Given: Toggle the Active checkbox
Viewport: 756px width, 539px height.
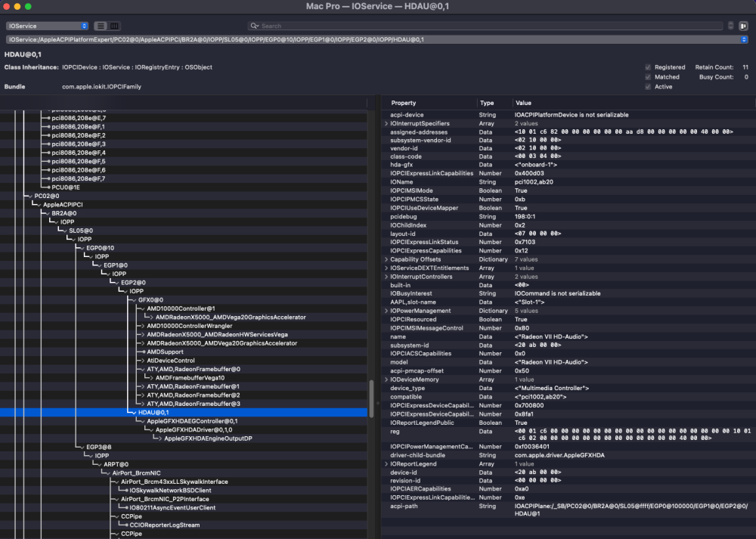Looking at the screenshot, I should [648, 87].
